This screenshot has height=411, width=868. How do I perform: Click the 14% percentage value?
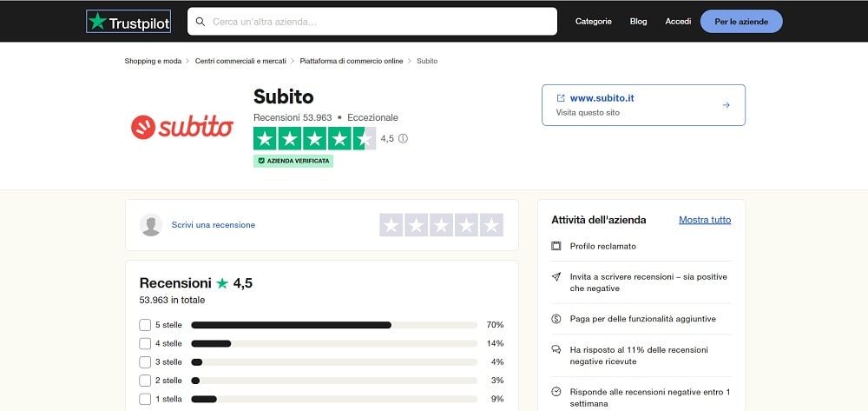(495, 343)
